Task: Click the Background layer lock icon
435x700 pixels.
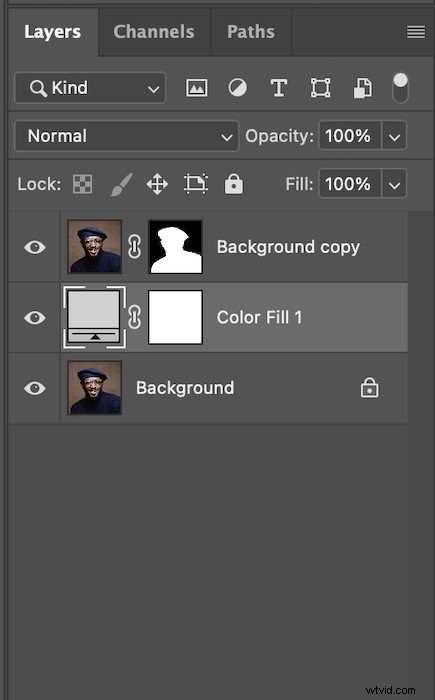Action: 369,388
